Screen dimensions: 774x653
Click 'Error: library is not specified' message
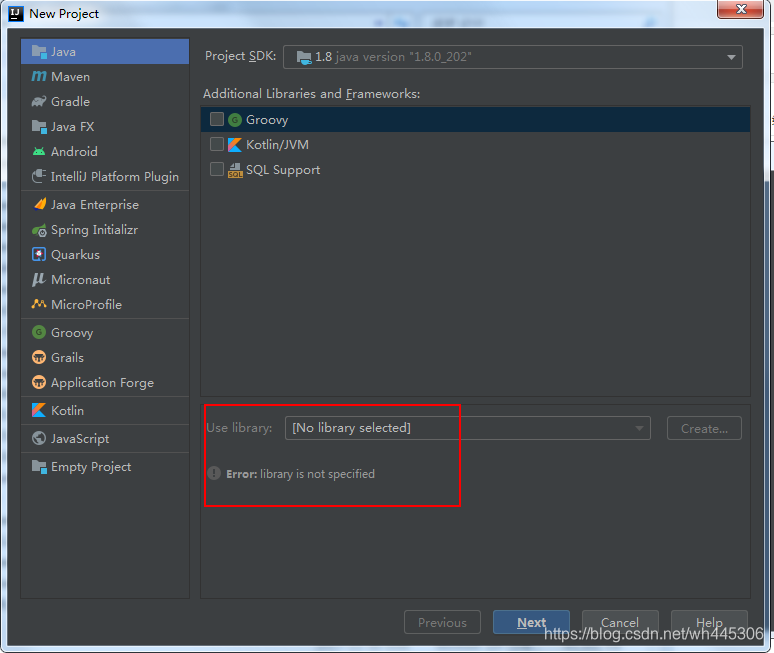coord(300,474)
